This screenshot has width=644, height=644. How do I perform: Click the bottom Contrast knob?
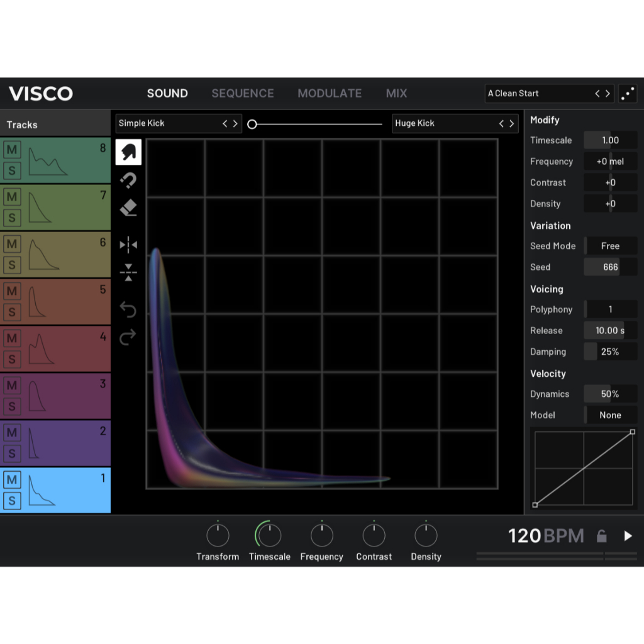click(x=374, y=536)
